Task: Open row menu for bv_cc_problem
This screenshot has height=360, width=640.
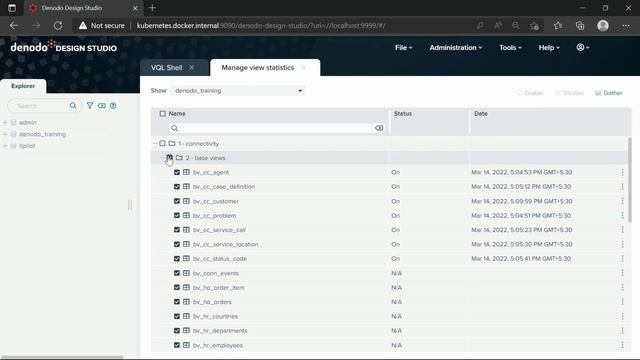Action: click(x=622, y=216)
